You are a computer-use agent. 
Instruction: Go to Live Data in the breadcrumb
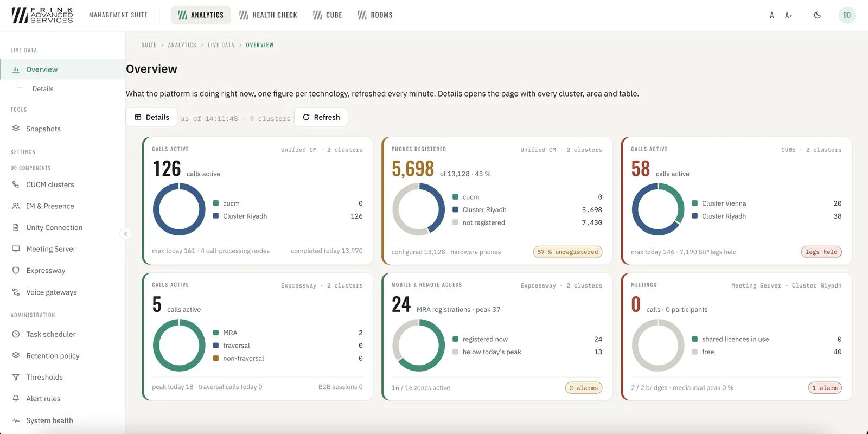point(221,45)
